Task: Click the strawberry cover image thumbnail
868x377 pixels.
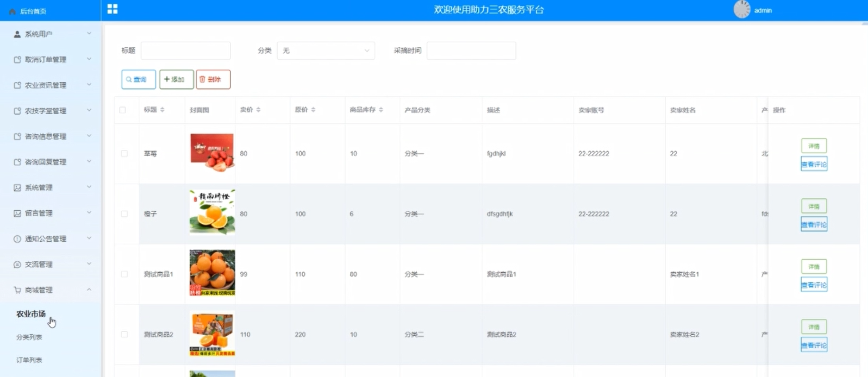Action: tap(212, 153)
